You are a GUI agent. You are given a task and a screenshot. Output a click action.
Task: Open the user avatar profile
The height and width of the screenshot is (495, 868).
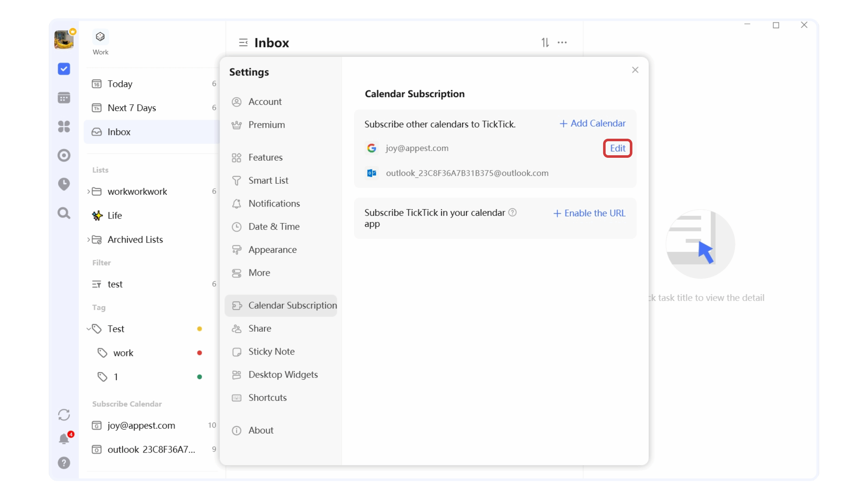[64, 39]
